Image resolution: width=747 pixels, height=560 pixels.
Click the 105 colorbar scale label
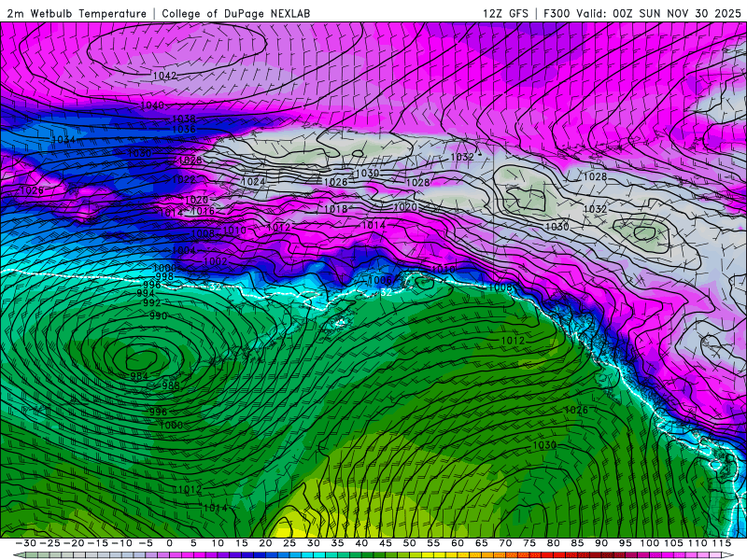tap(673, 543)
